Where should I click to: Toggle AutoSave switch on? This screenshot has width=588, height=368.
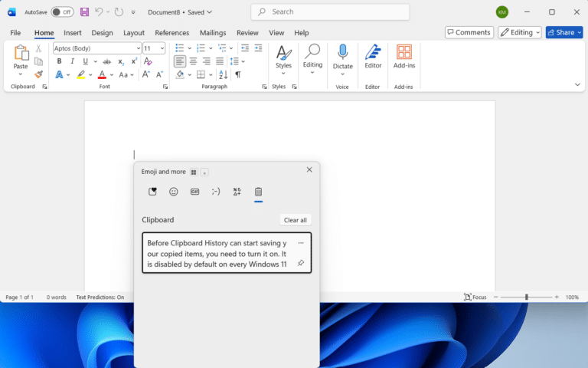click(x=62, y=12)
